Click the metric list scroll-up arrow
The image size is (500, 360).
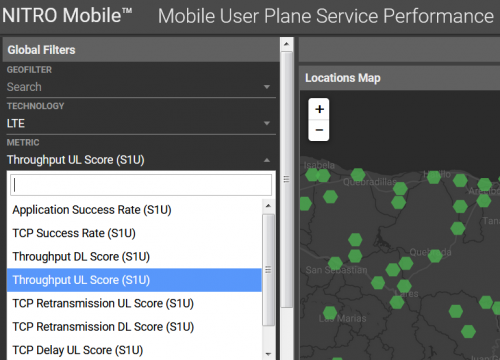[268, 206]
